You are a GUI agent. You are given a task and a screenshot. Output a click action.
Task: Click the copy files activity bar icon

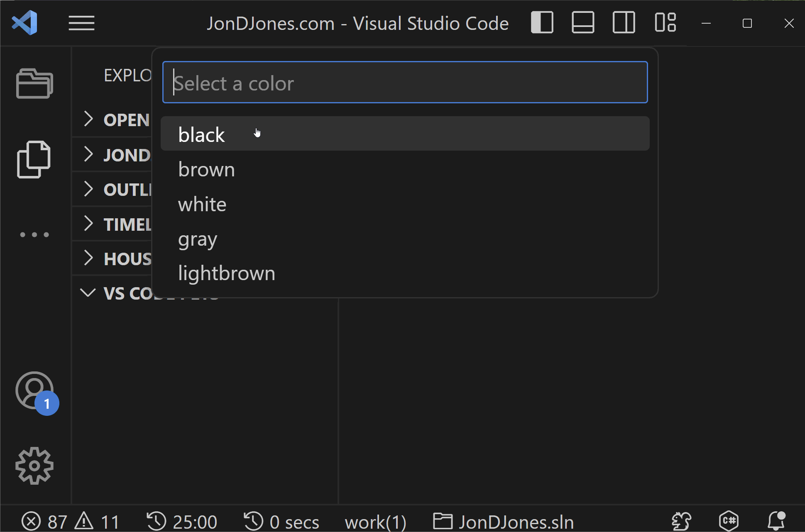pyautogui.click(x=34, y=159)
